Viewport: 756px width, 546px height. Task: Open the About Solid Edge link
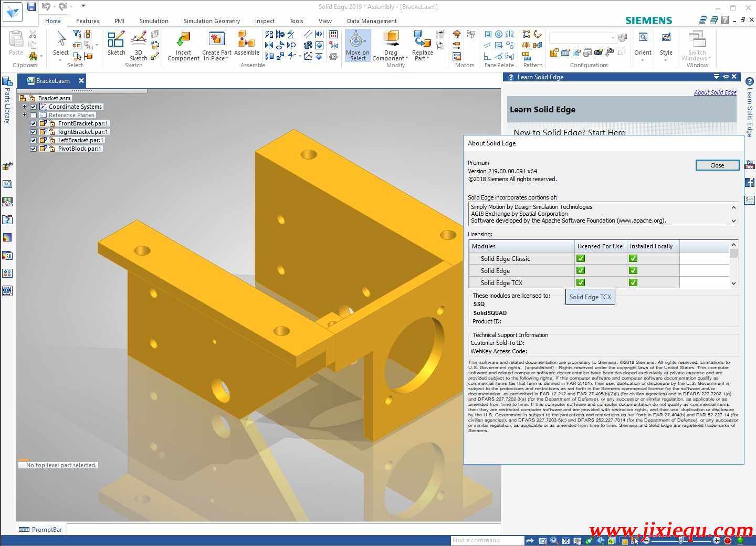pos(715,92)
